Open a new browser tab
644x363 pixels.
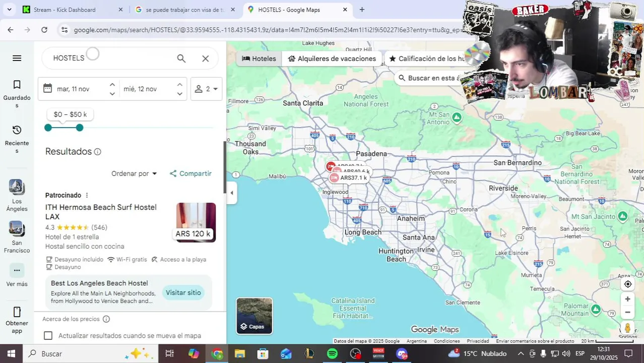(362, 10)
